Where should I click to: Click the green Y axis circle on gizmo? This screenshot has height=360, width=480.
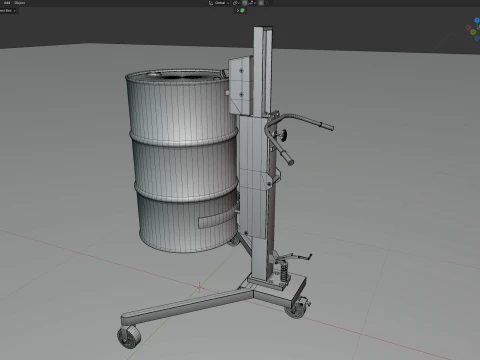pyautogui.click(x=473, y=32)
